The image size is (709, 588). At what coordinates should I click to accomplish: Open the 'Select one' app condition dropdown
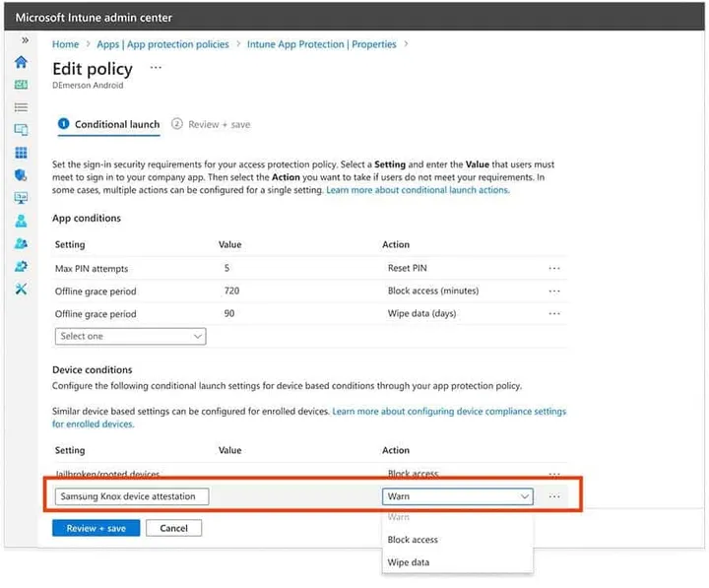(x=130, y=336)
